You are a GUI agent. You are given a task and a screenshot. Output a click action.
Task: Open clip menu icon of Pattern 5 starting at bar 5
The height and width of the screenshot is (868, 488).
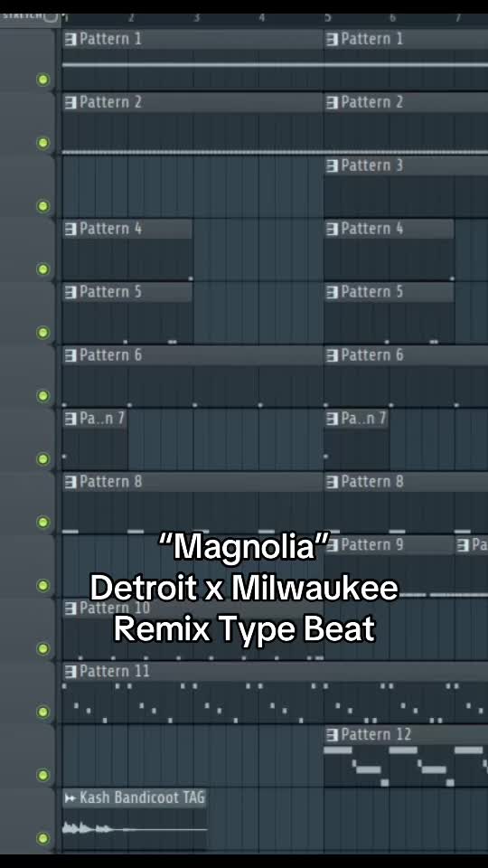332,292
